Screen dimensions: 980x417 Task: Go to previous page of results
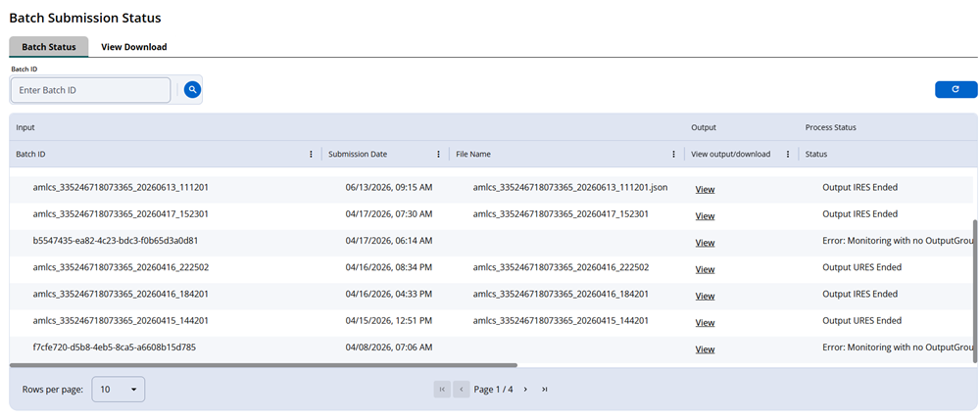[x=462, y=389]
